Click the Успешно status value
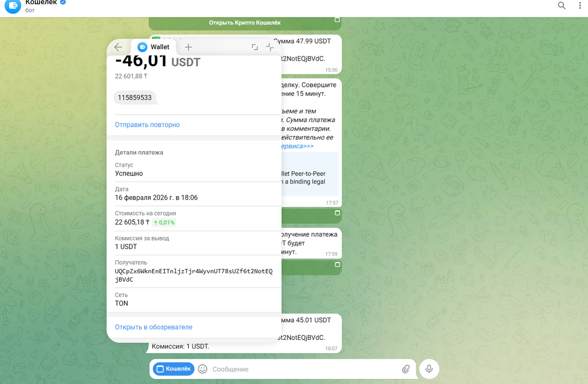Image resolution: width=588 pixels, height=384 pixels. [129, 174]
